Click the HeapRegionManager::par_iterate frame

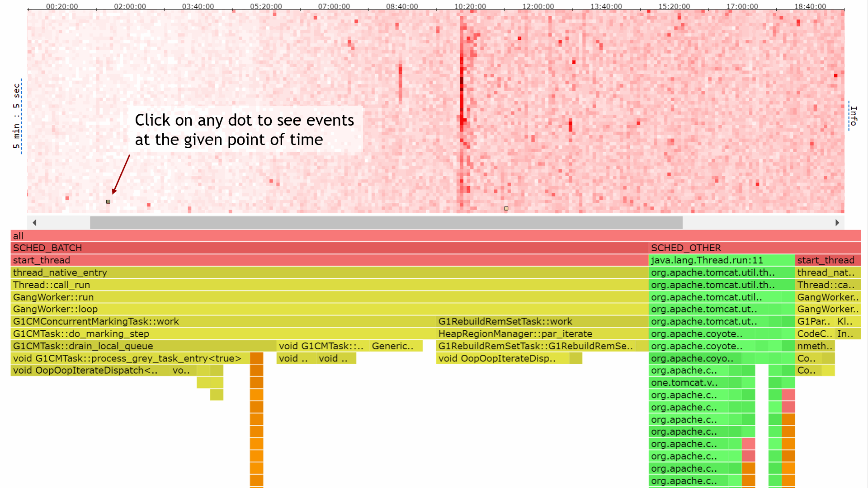[x=515, y=333]
